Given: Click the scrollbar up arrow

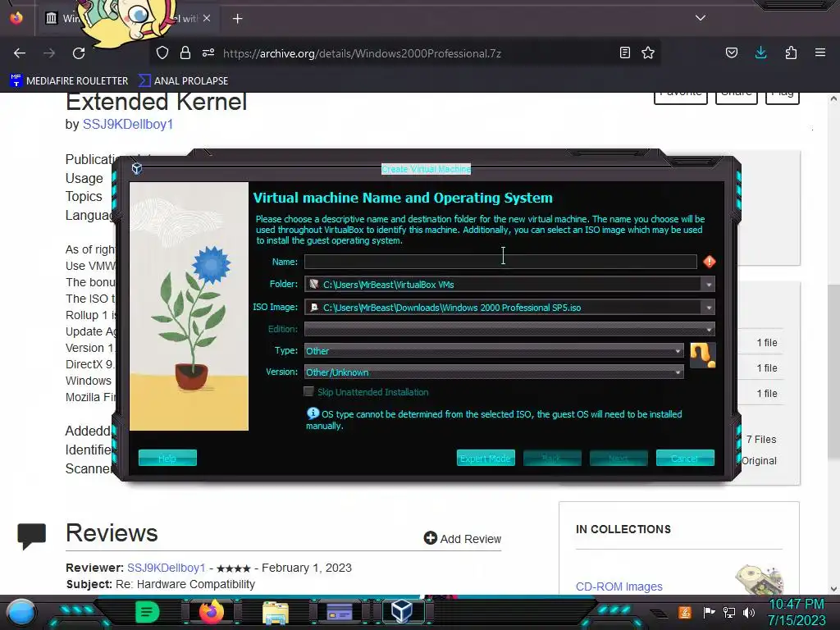Looking at the screenshot, I should 833,98.
